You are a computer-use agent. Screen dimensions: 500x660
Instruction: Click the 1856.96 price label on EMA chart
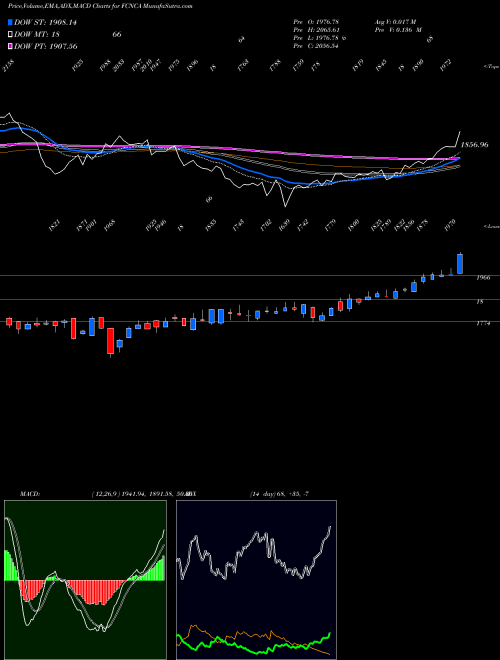[x=474, y=145]
